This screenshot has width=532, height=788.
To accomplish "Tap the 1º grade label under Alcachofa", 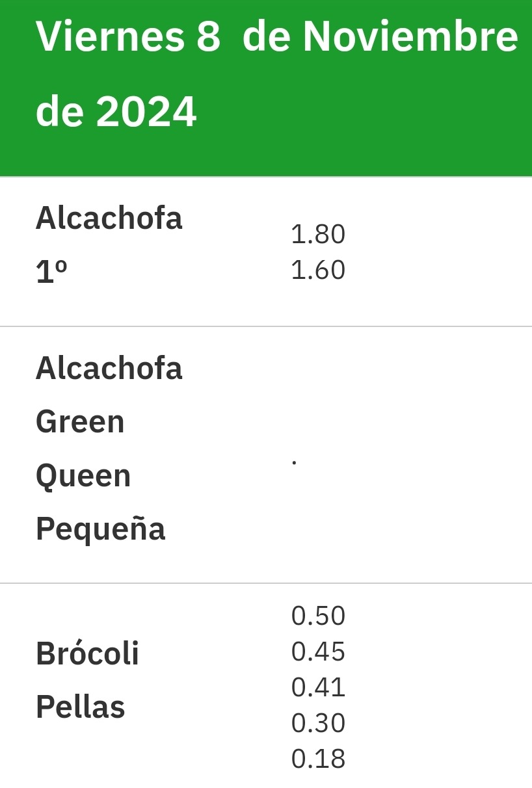I will [x=51, y=272].
